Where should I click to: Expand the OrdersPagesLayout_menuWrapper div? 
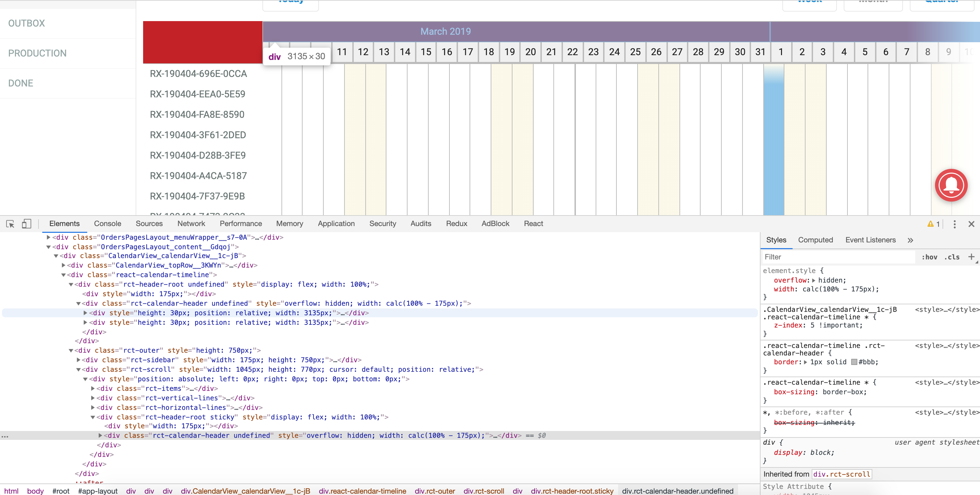pos(48,237)
